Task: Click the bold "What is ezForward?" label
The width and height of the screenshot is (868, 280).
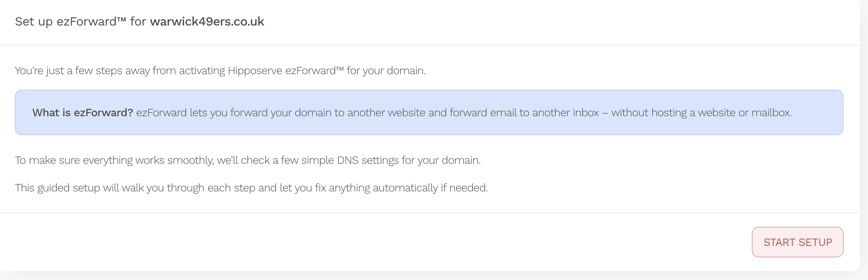Action: (83, 113)
